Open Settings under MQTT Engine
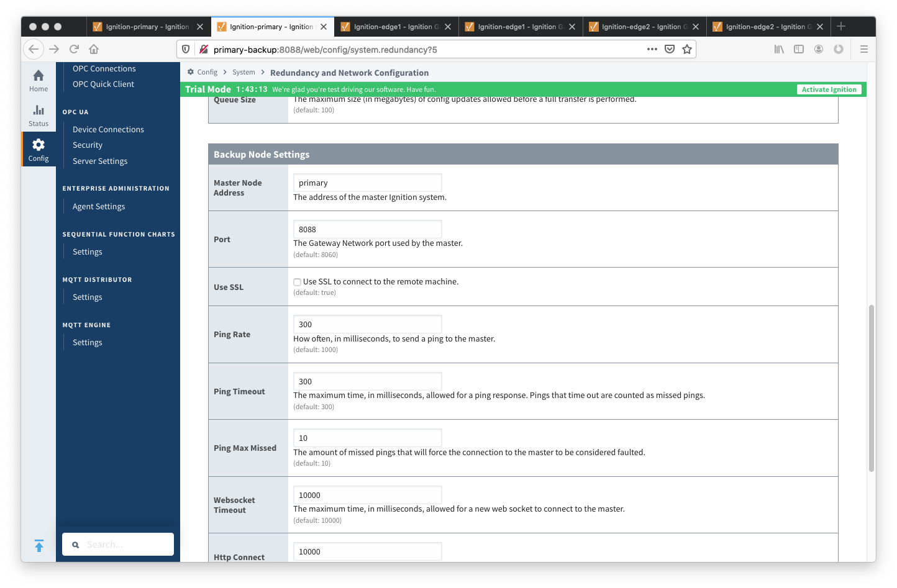 (88, 343)
